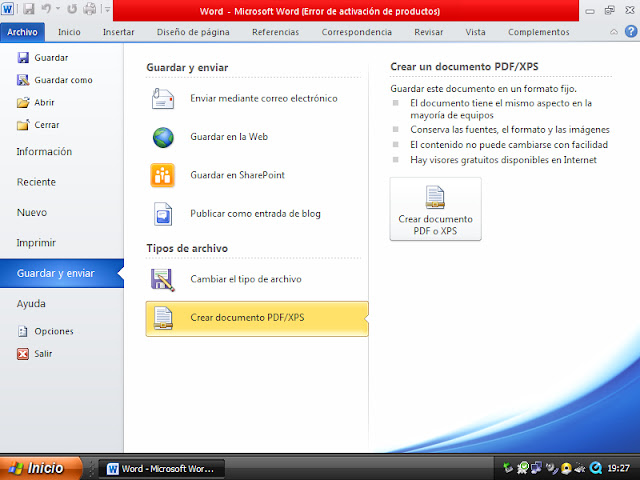Click the Guardar disk icon in the sidebar
Viewport: 640px width, 480px height.
[23, 58]
